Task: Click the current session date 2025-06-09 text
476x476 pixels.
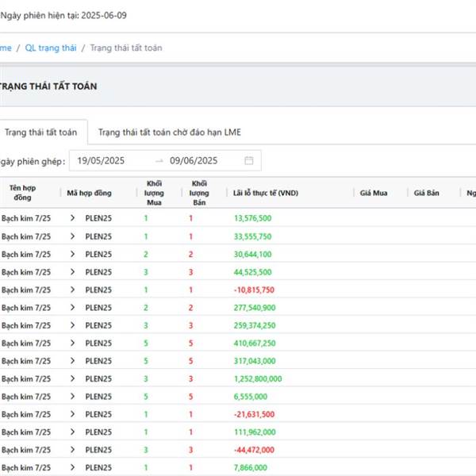Action: (x=104, y=15)
